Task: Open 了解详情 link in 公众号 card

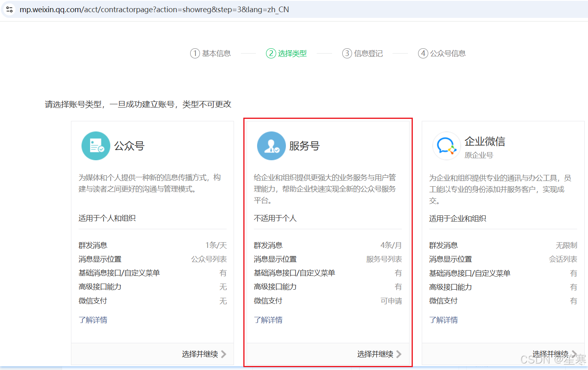Action: 93,320
